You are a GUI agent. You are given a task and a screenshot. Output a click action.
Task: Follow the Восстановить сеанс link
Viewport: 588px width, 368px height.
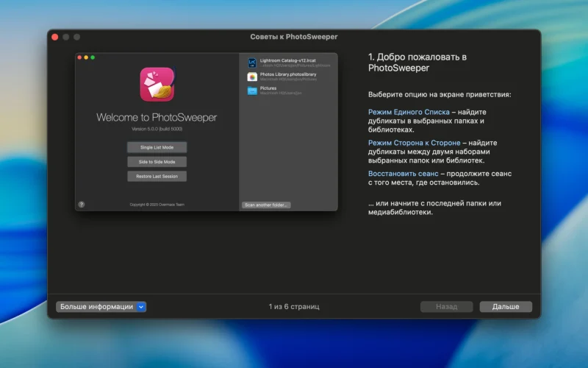point(403,174)
